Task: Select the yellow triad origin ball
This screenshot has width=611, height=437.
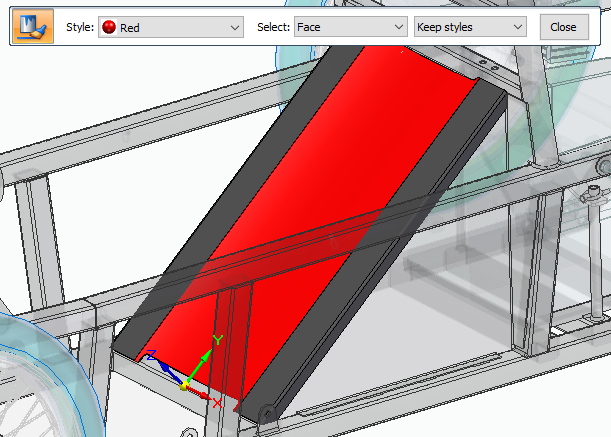Action: 184,386
